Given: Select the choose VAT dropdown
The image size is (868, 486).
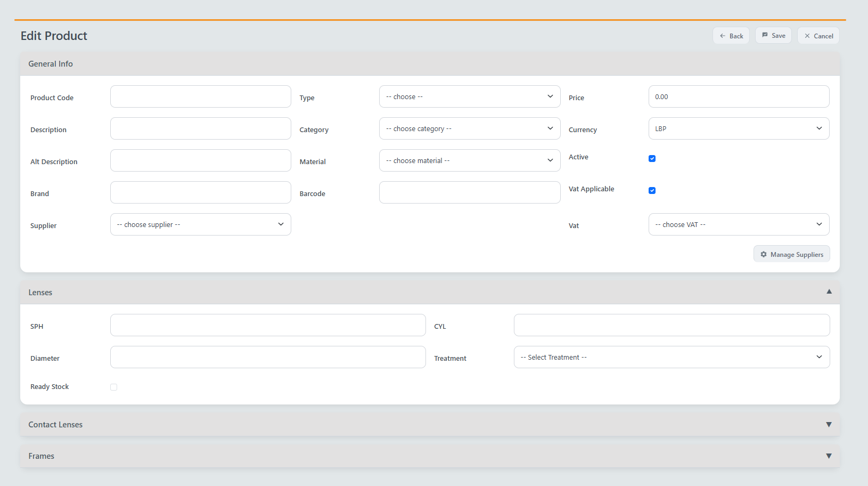Looking at the screenshot, I should pyautogui.click(x=738, y=224).
